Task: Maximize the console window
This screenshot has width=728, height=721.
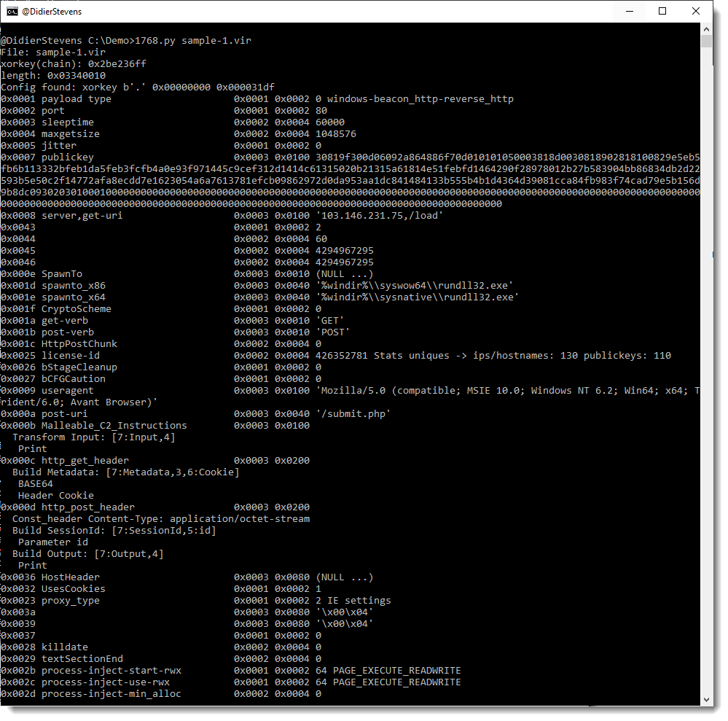Action: (x=662, y=11)
